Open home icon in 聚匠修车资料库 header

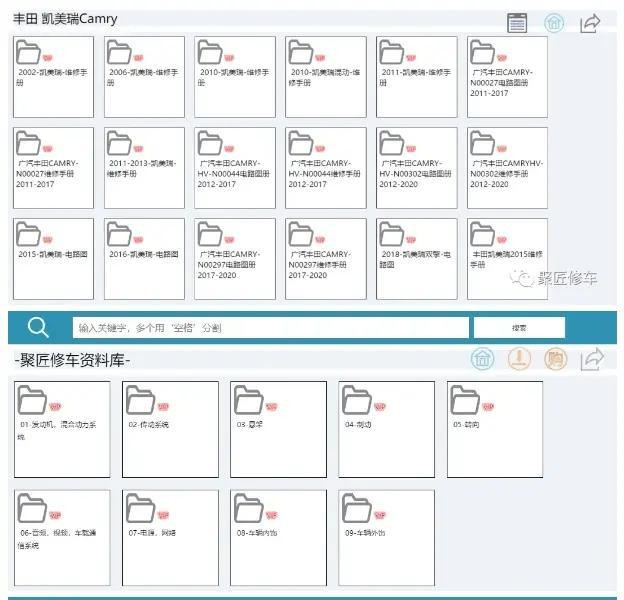coord(482,358)
